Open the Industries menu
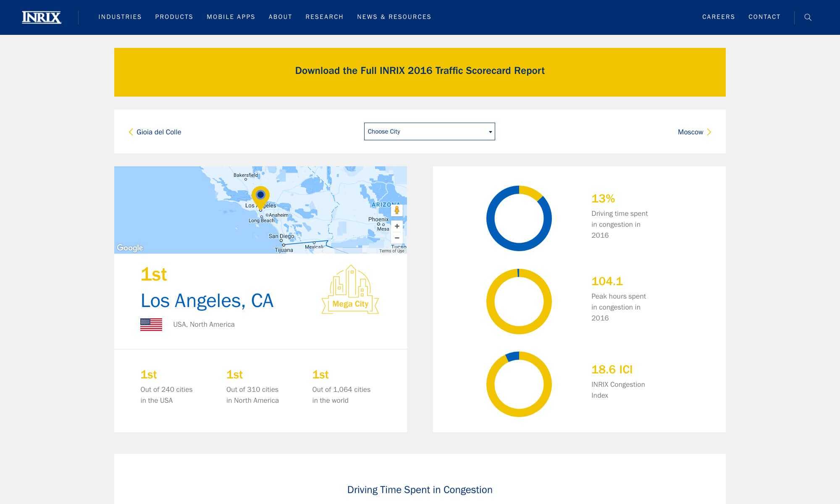Image resolution: width=840 pixels, height=504 pixels. tap(120, 17)
